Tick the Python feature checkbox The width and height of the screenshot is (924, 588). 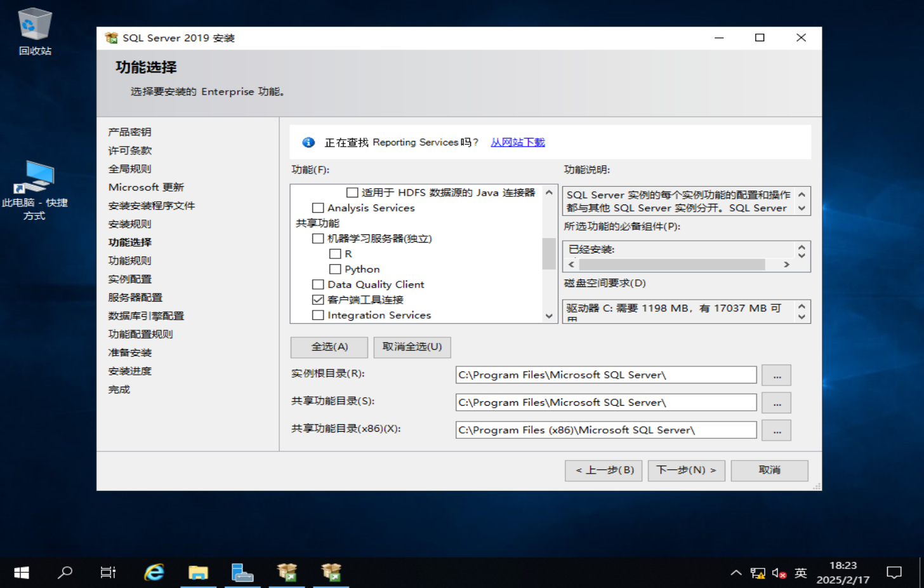point(335,269)
